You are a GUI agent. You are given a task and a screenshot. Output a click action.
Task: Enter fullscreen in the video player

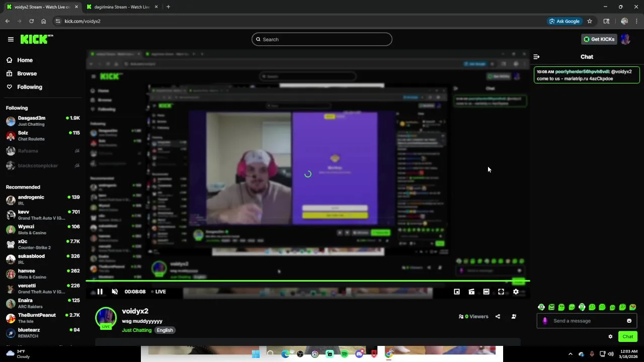pos(501,292)
